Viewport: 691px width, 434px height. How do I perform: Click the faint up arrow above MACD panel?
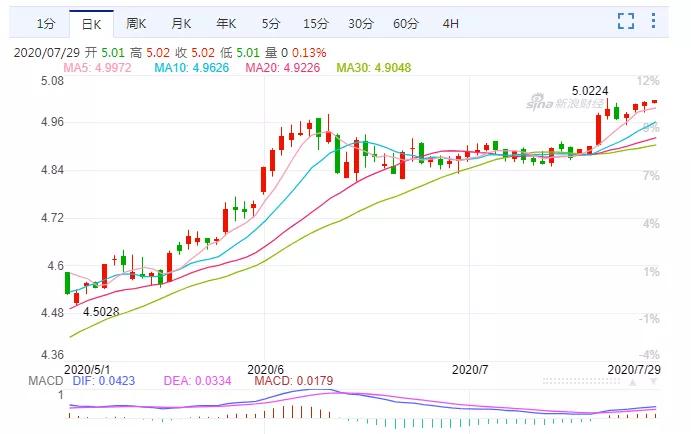pos(632,382)
